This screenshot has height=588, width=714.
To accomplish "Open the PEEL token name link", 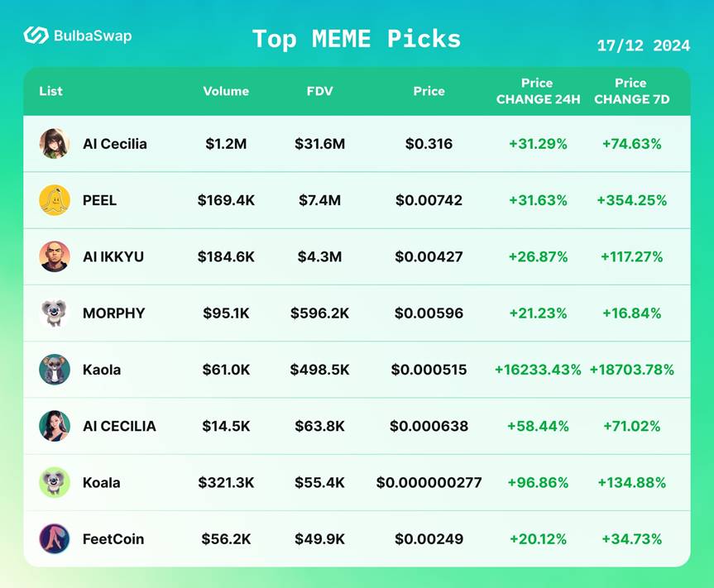I will point(99,200).
